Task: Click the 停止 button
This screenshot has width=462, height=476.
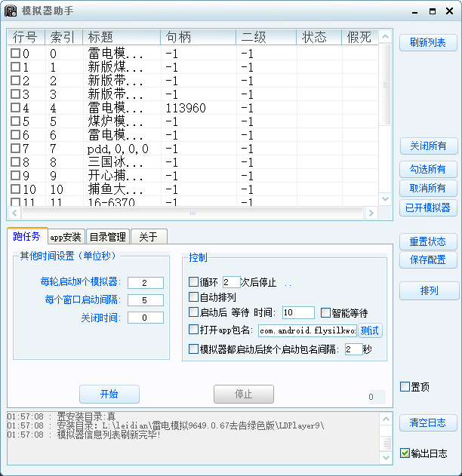Action: tap(244, 394)
